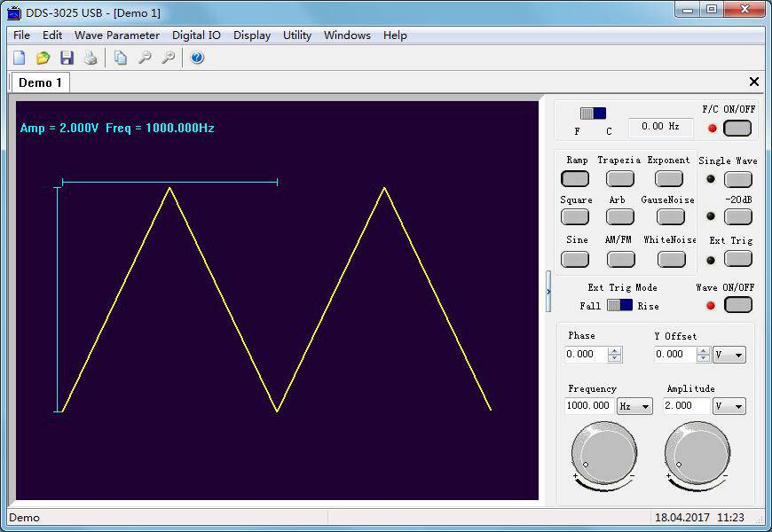Increase Phase with the stepper arrow

614,350
